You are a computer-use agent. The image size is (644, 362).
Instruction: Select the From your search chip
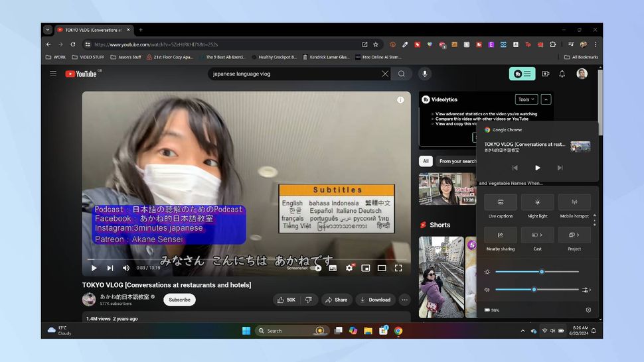(457, 161)
